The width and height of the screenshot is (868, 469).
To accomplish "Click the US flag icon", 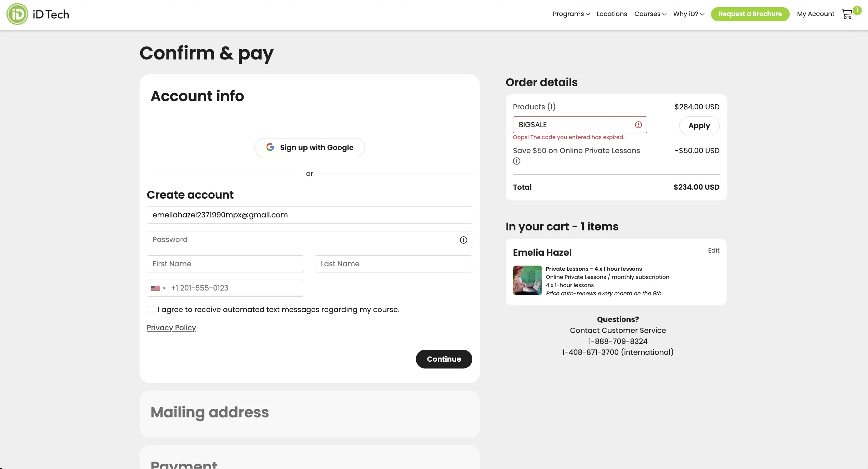I will coord(155,288).
